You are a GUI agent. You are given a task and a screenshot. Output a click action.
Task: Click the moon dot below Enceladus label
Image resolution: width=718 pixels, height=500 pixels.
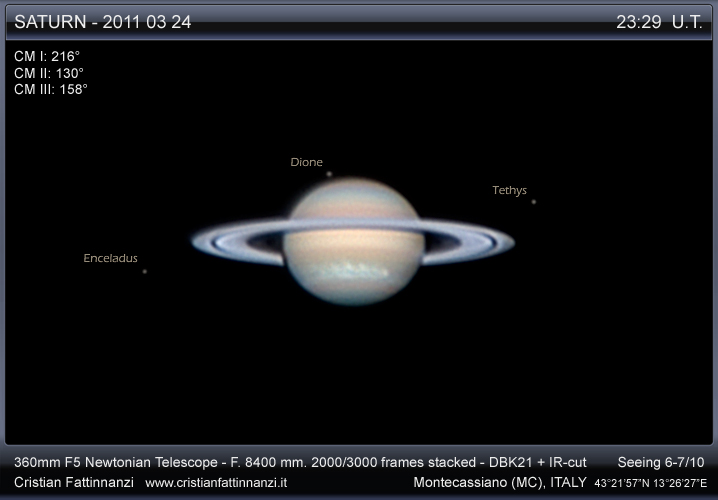coord(145,272)
